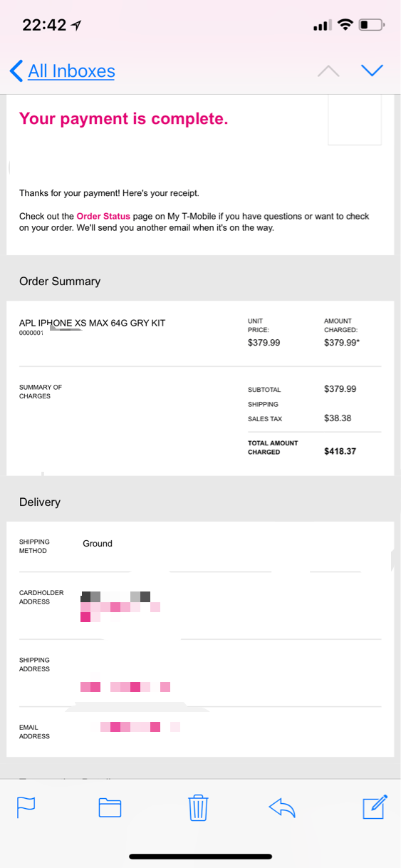Tap the empty image placeholder in header
Image resolution: width=401 pixels, height=868 pixels.
[355, 120]
